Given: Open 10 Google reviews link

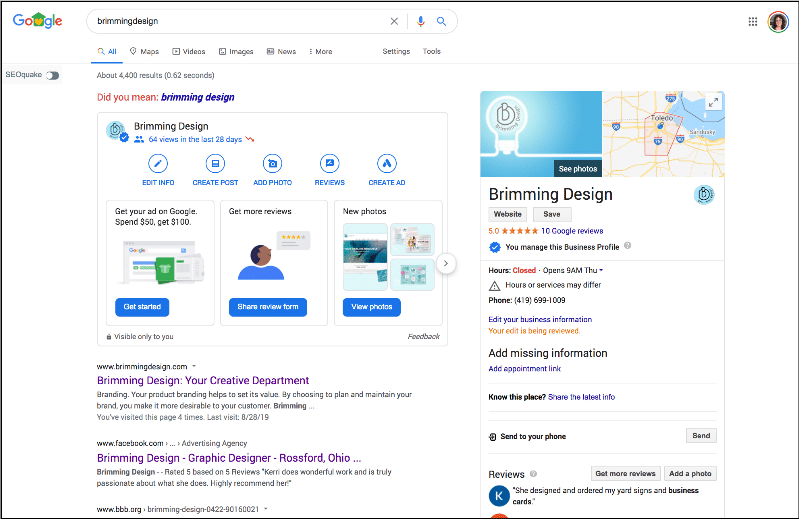Looking at the screenshot, I should 572,231.
